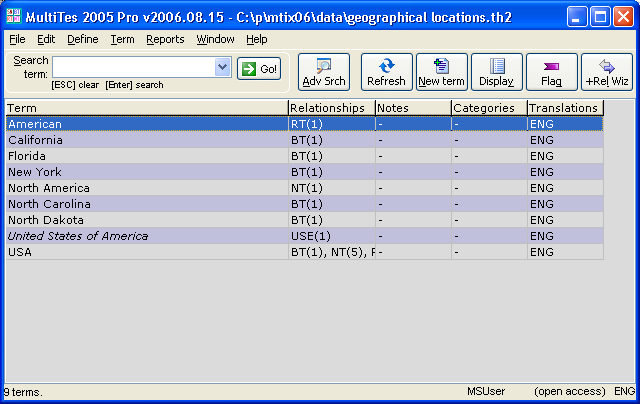640x404 pixels.
Task: Click MSUser in the status bar
Action: coord(486,391)
